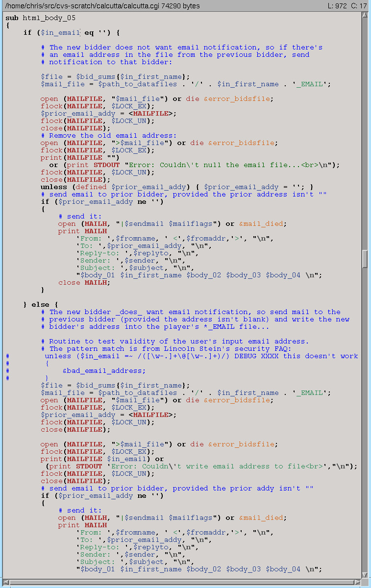Click the commented '&bad_email_address;' line

(104, 370)
